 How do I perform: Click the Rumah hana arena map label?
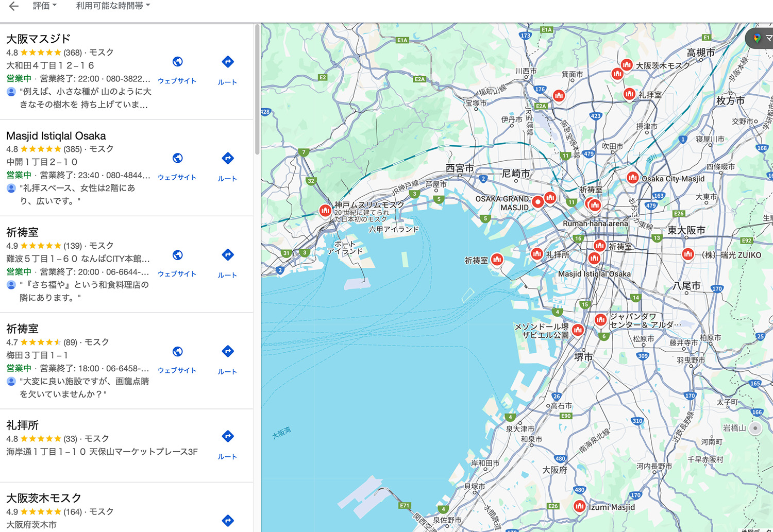595,224
